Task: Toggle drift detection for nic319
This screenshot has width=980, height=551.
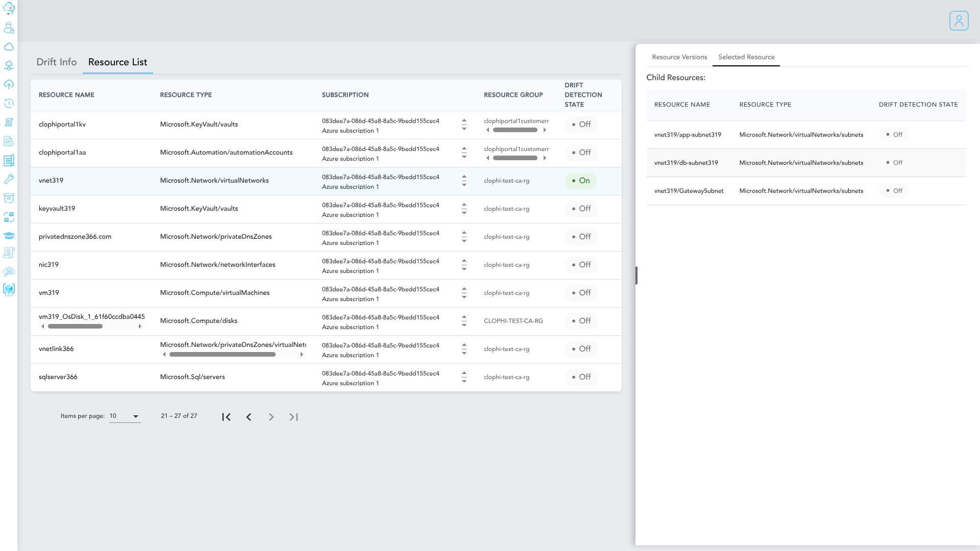Action: (x=581, y=265)
